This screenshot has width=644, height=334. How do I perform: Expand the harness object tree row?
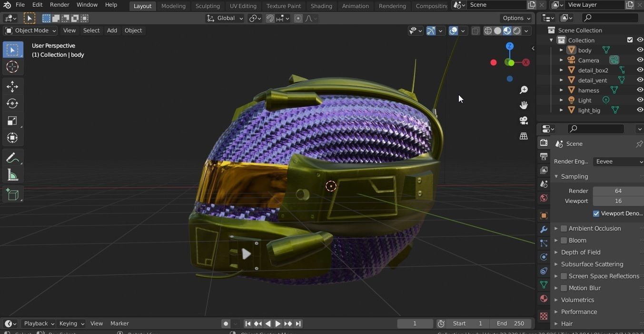(x=561, y=90)
